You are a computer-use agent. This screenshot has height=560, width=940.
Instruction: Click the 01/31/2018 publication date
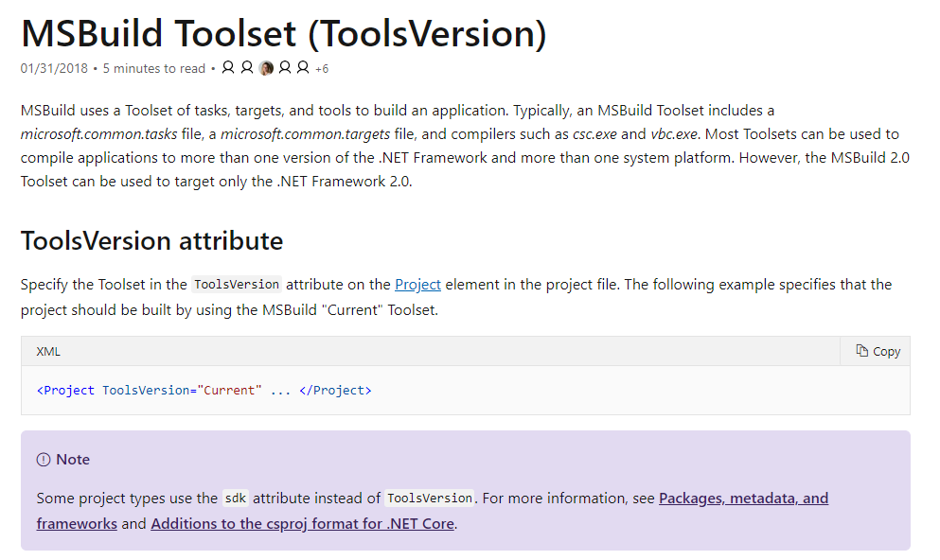pyautogui.click(x=54, y=68)
